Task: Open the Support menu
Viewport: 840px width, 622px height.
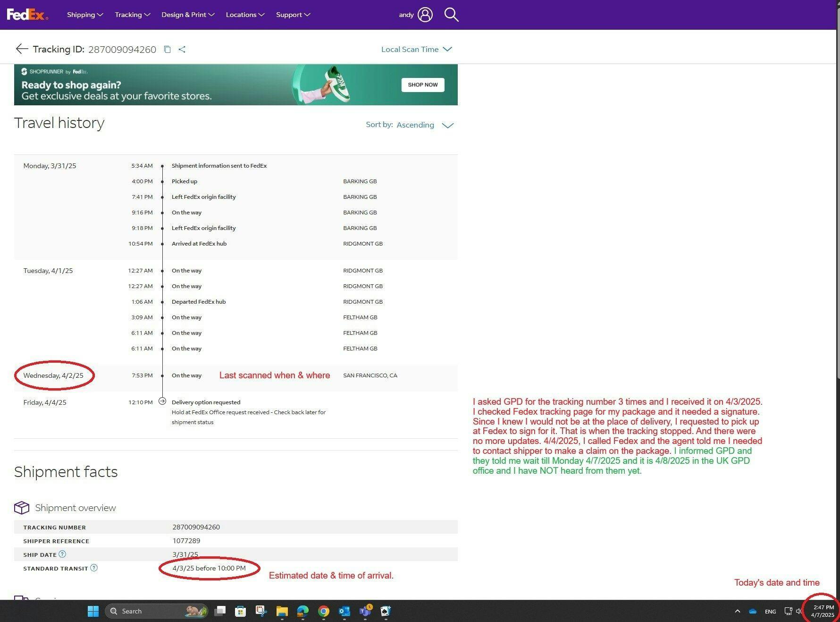Action: (x=293, y=15)
